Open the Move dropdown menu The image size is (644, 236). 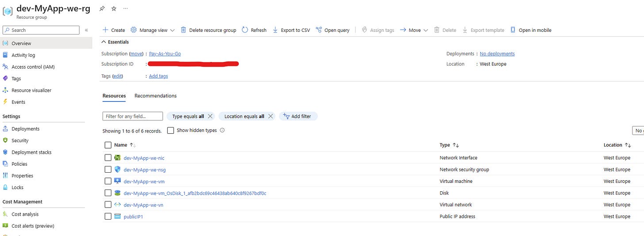click(414, 30)
